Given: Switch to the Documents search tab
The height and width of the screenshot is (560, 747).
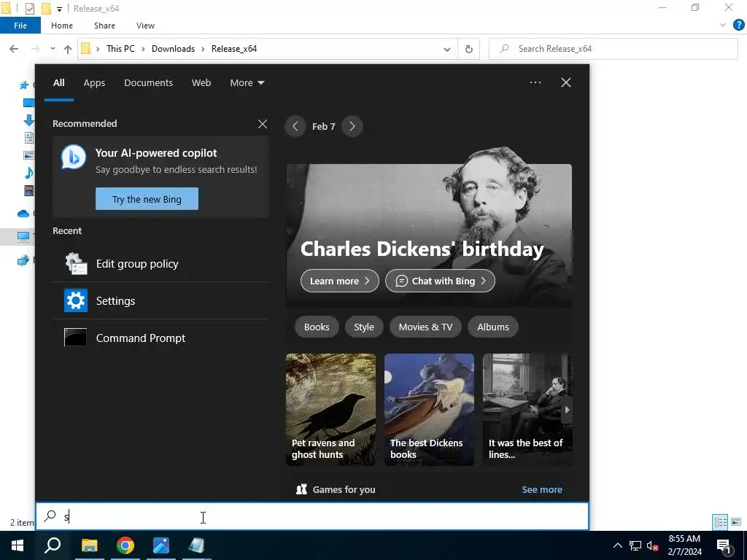Looking at the screenshot, I should click(x=148, y=83).
